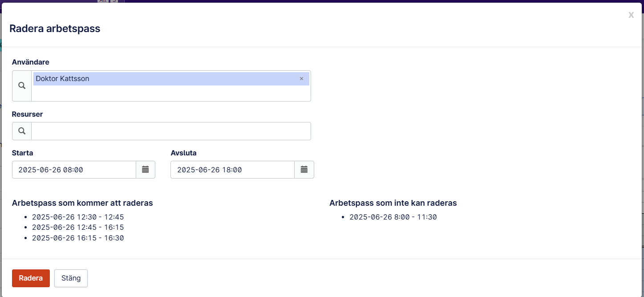Click the Stäng button
Image resolution: width=644 pixels, height=297 pixels.
(x=71, y=278)
